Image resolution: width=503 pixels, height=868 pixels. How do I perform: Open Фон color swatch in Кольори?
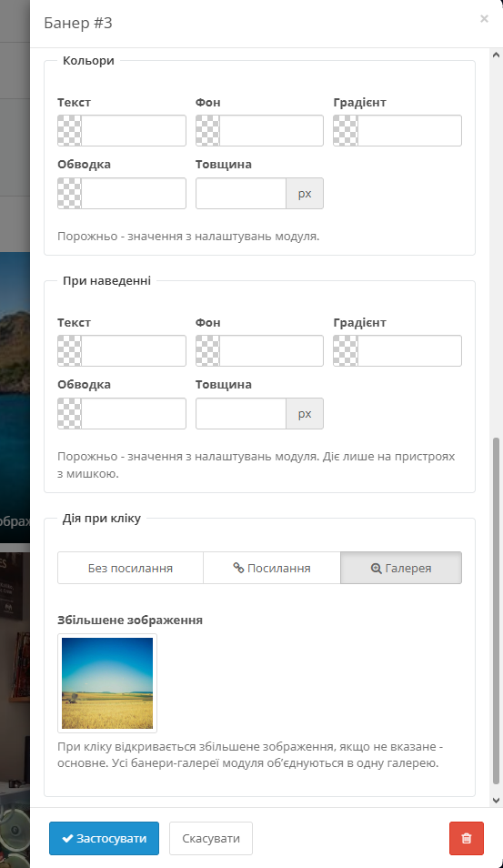click(x=208, y=131)
